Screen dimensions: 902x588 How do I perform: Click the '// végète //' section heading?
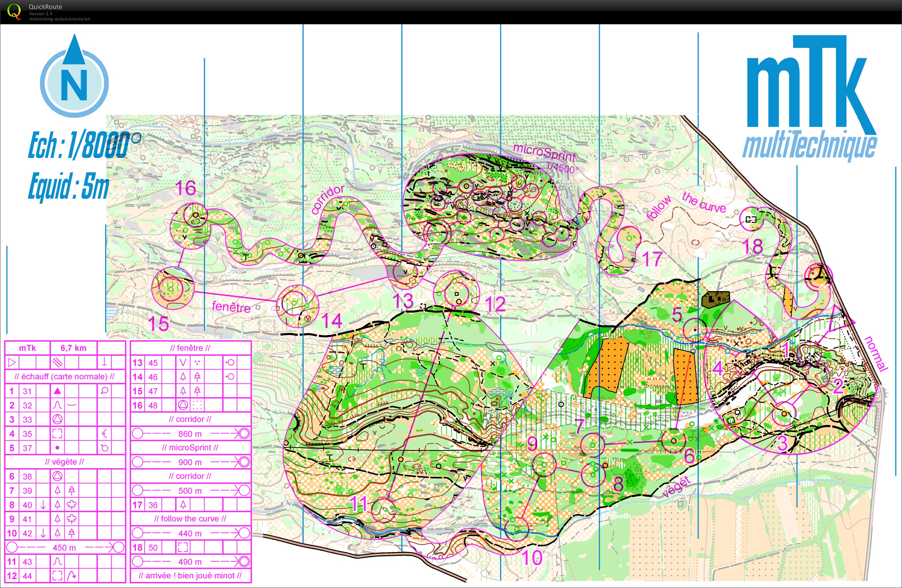[65, 462]
